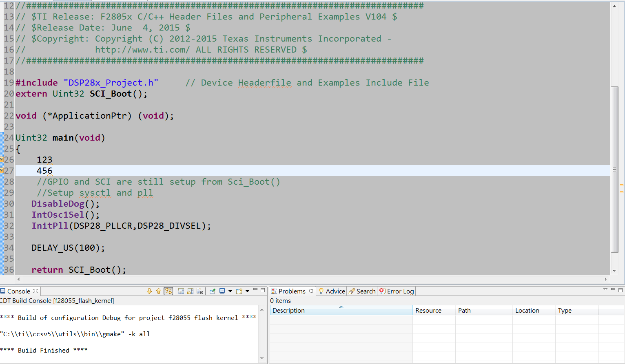Image resolution: width=625 pixels, height=364 pixels.
Task: Click the warning marker on line 27
Action: pos(2,171)
